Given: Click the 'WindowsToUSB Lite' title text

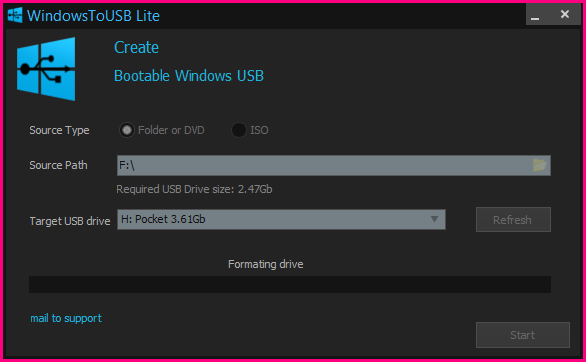Looking at the screenshot, I should point(93,16).
